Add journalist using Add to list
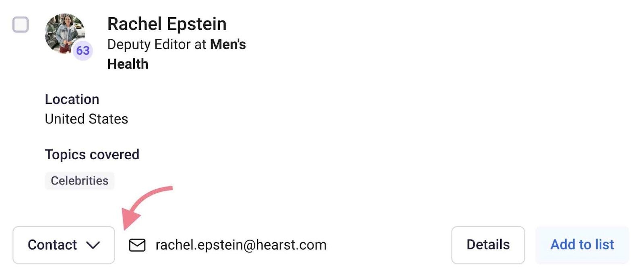The height and width of the screenshot is (277, 644). 582,245
